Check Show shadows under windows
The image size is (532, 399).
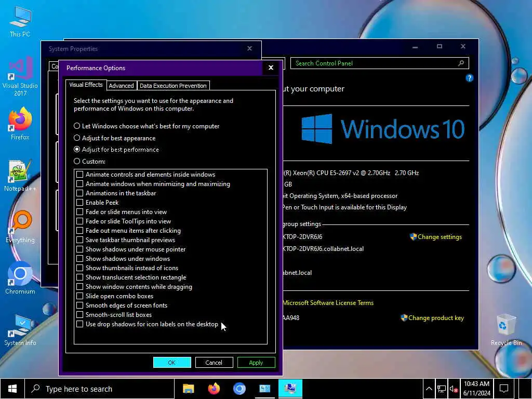tap(79, 259)
